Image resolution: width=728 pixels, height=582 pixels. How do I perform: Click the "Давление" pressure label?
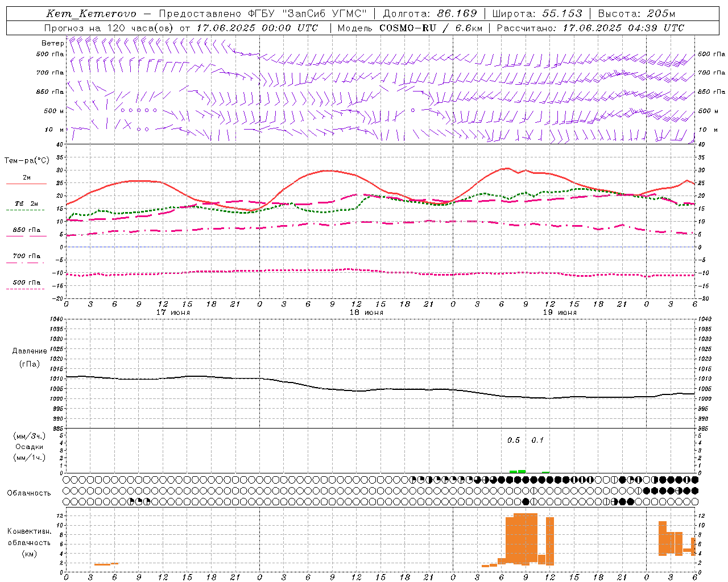coord(30,351)
